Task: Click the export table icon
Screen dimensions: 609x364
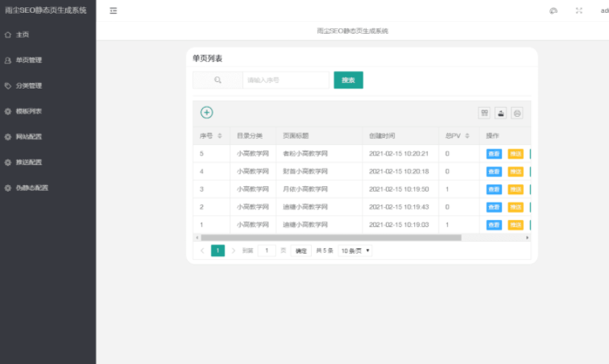Action: pyautogui.click(x=500, y=114)
